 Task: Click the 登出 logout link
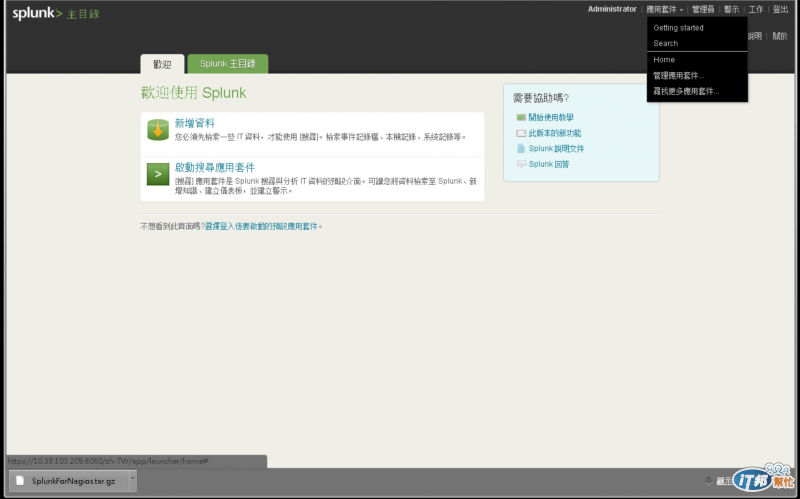coord(780,9)
